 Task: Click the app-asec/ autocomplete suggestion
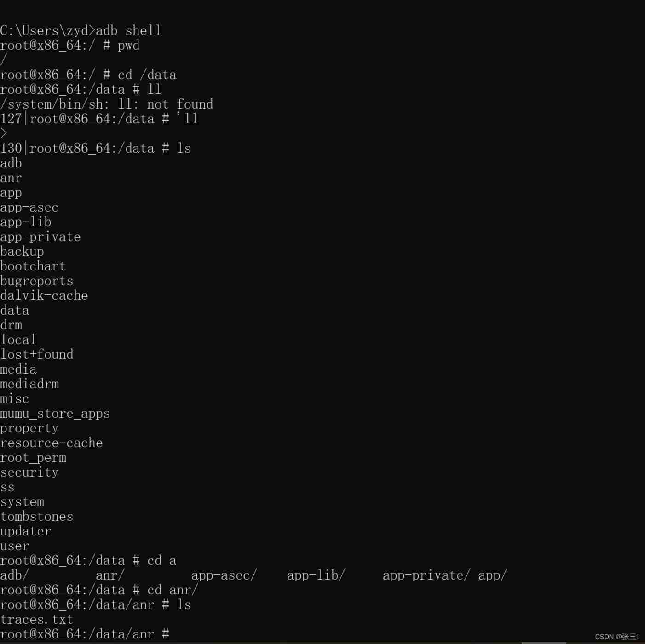(x=224, y=575)
